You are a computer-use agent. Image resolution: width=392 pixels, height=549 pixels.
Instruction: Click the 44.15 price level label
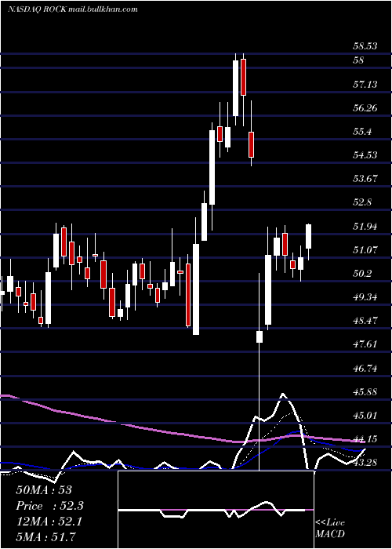pos(365,439)
